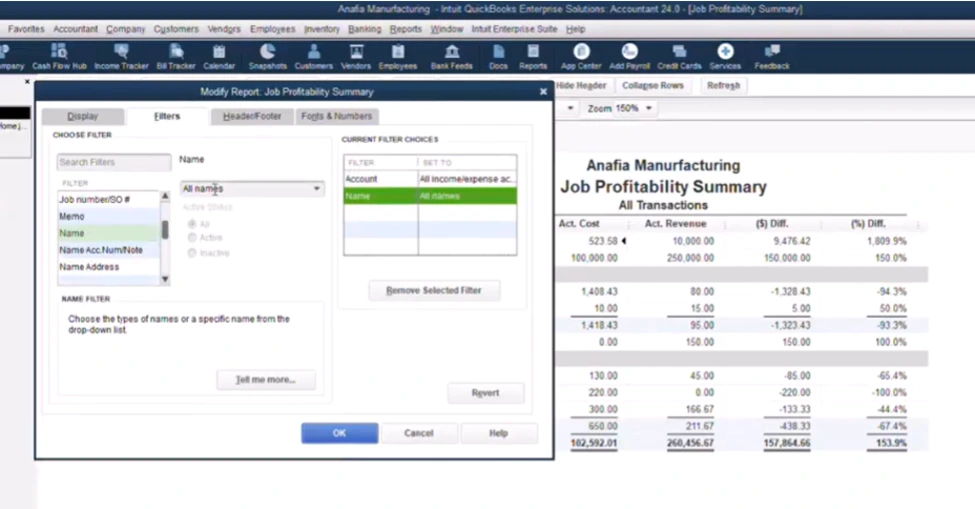This screenshot has width=975, height=509.
Task: Select the Account row in current filters
Action: tap(430, 179)
